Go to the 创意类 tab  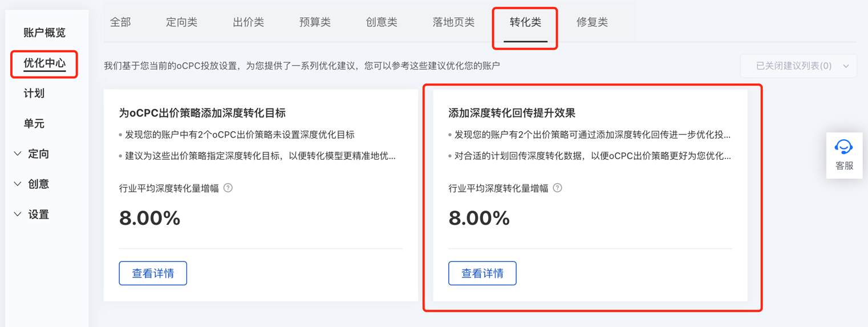click(382, 22)
